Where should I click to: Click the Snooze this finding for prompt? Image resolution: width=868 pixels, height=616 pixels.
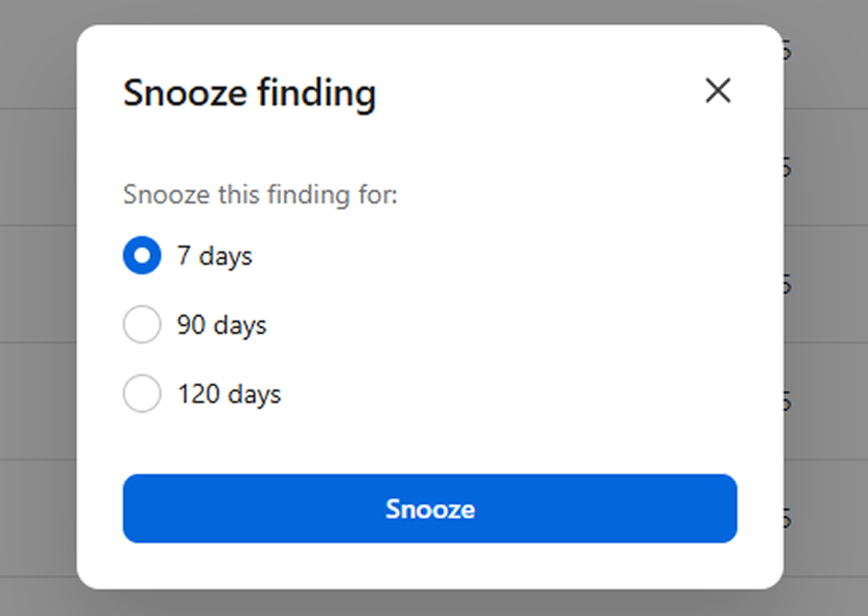[x=261, y=195]
